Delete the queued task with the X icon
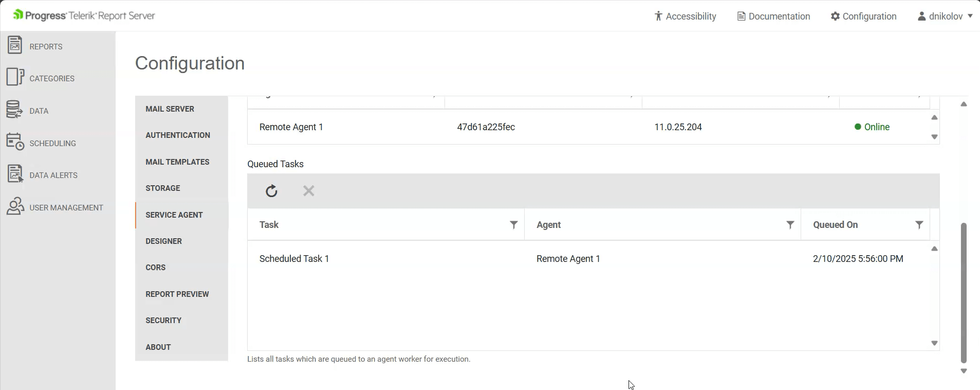This screenshot has height=390, width=980. coord(308,191)
